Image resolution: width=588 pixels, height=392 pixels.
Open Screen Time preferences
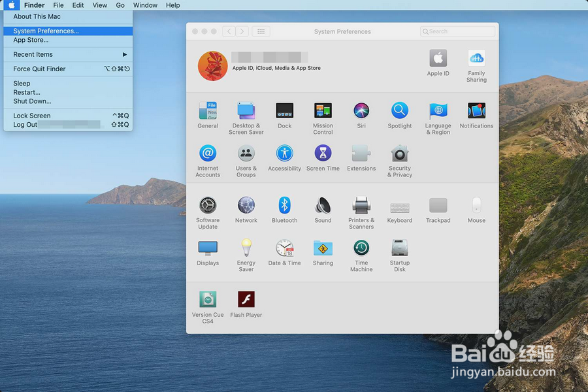point(323,157)
